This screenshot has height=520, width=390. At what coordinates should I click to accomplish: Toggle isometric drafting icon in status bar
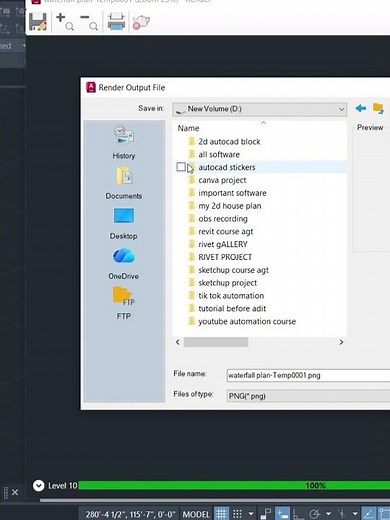[x=342, y=513]
